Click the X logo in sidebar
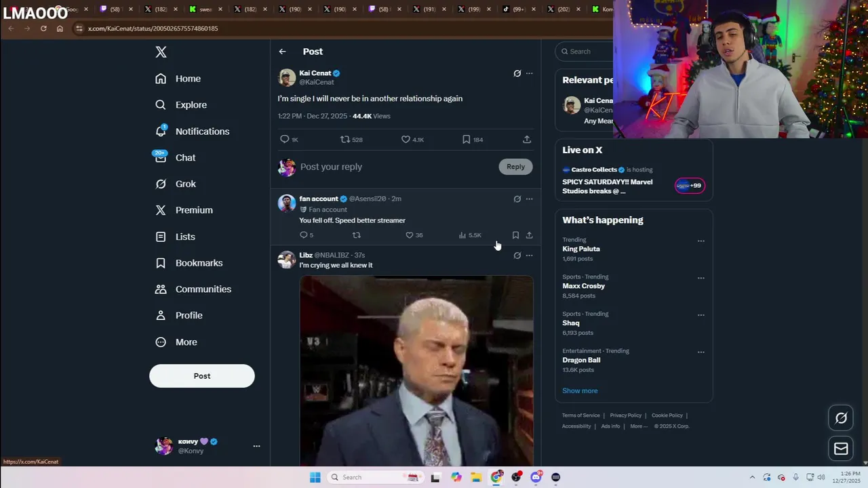The width and height of the screenshot is (868, 488). click(161, 52)
